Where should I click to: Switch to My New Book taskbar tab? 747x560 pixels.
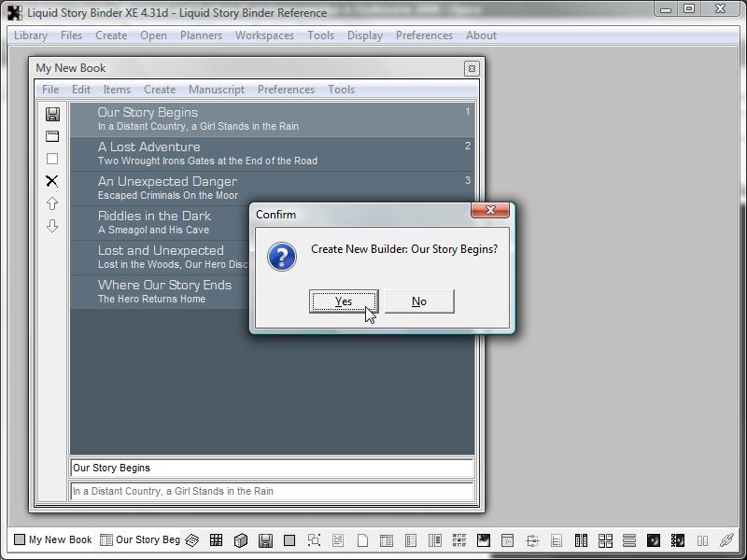pos(53,539)
